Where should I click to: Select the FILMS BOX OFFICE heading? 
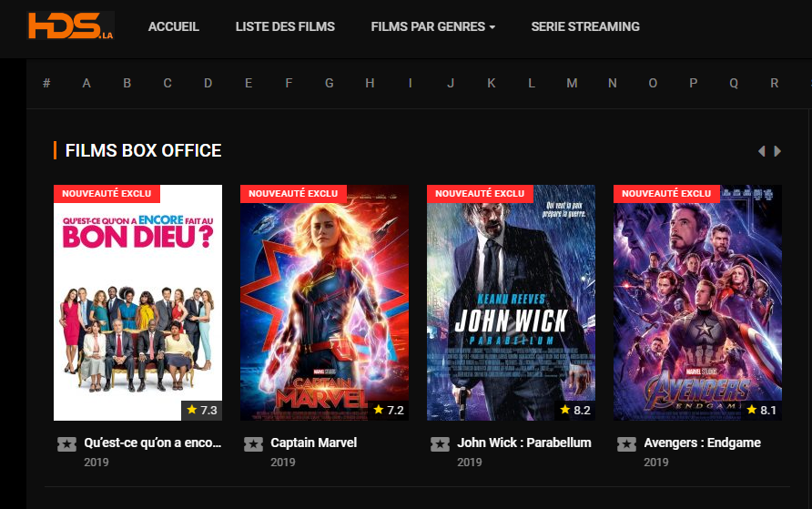[144, 150]
